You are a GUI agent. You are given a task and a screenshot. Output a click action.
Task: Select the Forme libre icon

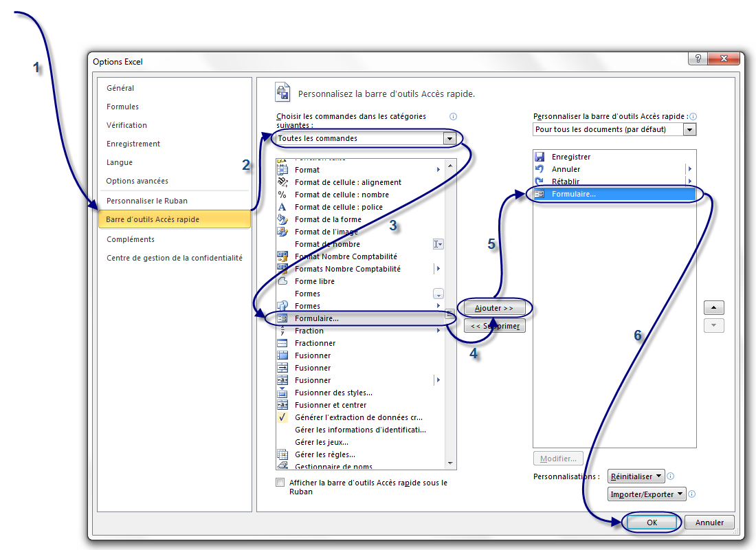click(x=282, y=281)
